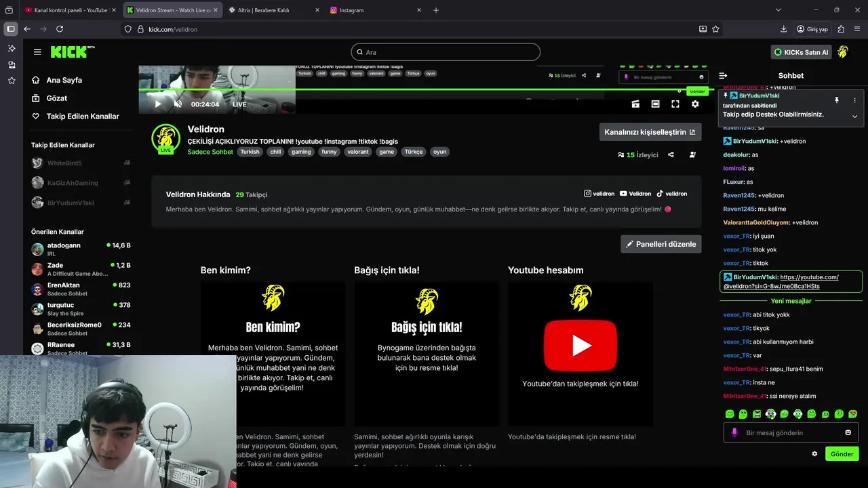
Task: Switch to the Instagram browser tab
Action: pyautogui.click(x=375, y=10)
